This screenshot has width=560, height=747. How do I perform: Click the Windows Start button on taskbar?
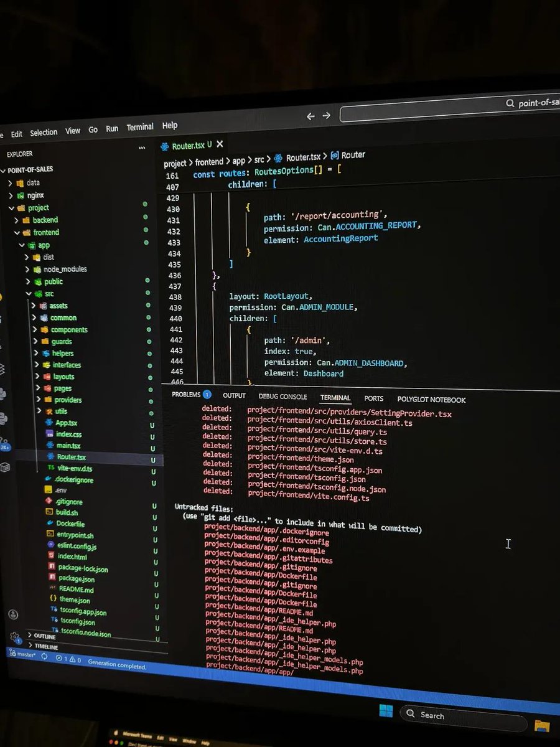click(386, 711)
